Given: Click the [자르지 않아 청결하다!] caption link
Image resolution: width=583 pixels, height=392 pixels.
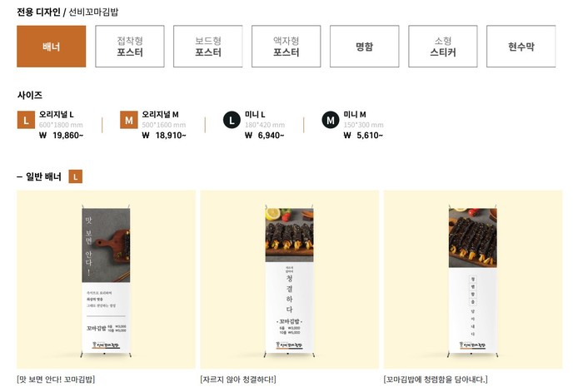Looking at the screenshot, I should point(237,380).
